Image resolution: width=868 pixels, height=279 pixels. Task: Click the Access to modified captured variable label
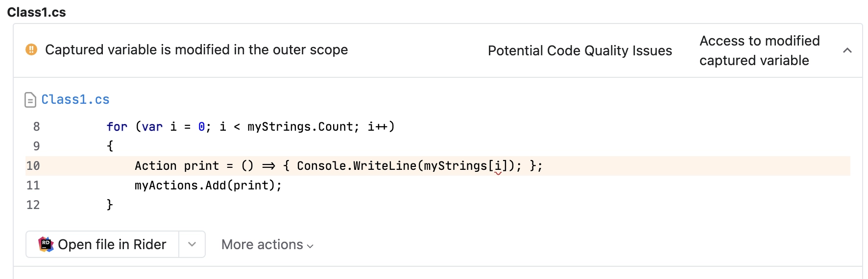coord(760,50)
